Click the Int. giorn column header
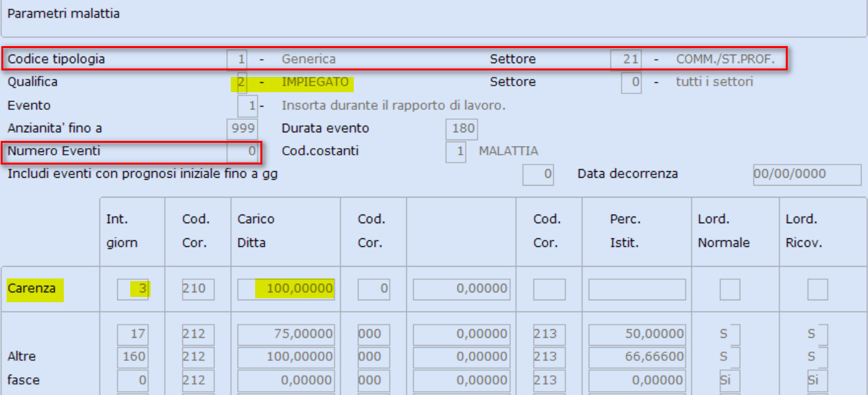 pos(122,230)
